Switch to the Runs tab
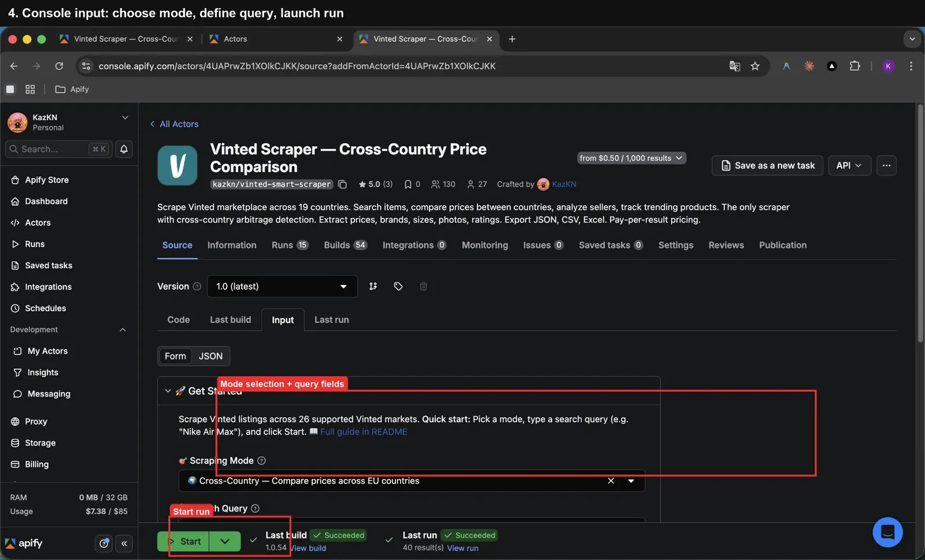Image resolution: width=925 pixels, height=560 pixels. 290,245
